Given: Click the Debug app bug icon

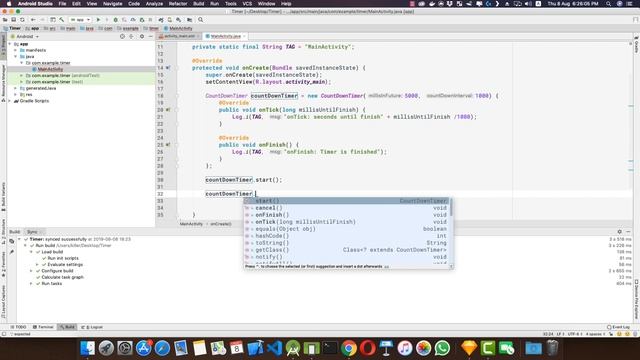Looking at the screenshot, I should click(x=116, y=20).
